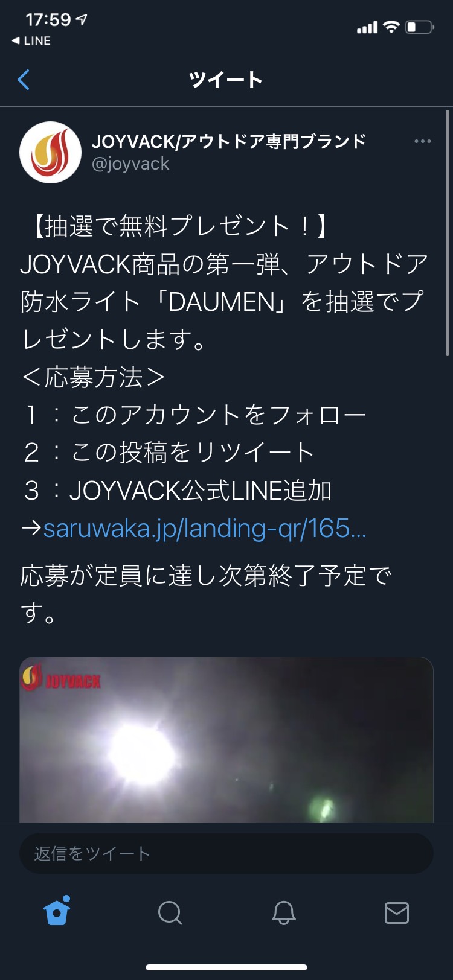The height and width of the screenshot is (980, 453).
Task: Open the JOYVACK flame profile avatar
Action: pyautogui.click(x=50, y=152)
